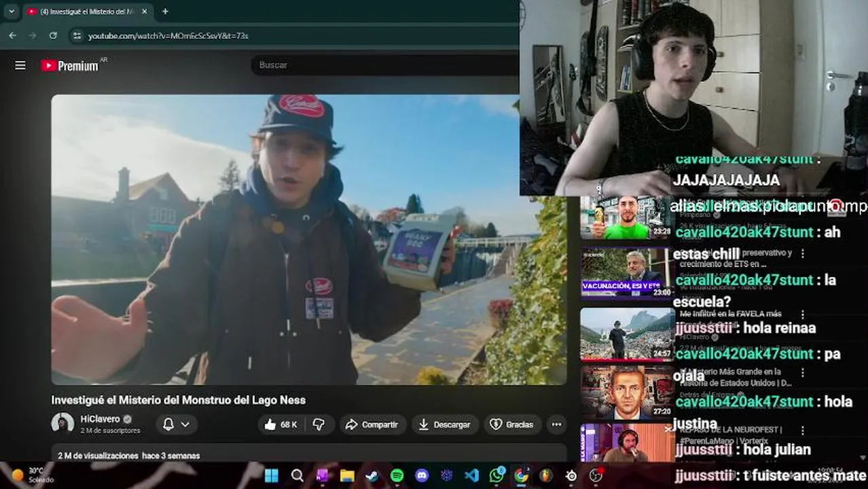The image size is (868, 489).
Task: Open the Windows Start menu
Action: pos(271,475)
